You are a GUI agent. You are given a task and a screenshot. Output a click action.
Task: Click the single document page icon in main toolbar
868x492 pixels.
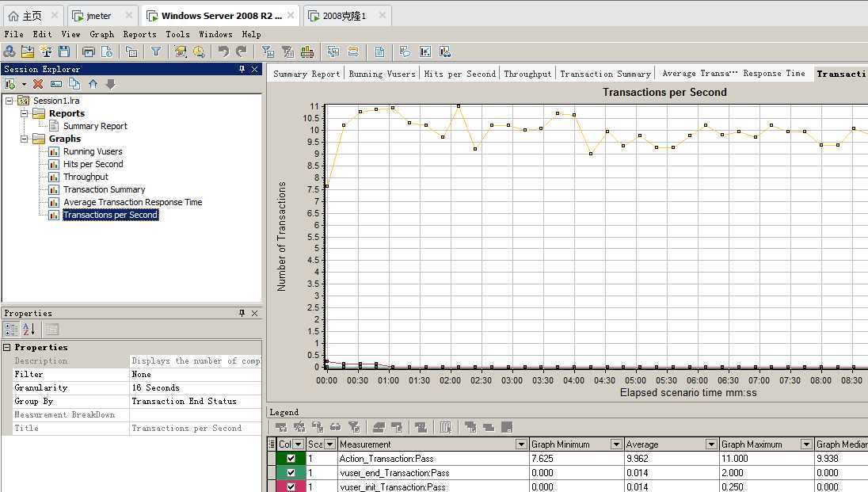tap(380, 51)
